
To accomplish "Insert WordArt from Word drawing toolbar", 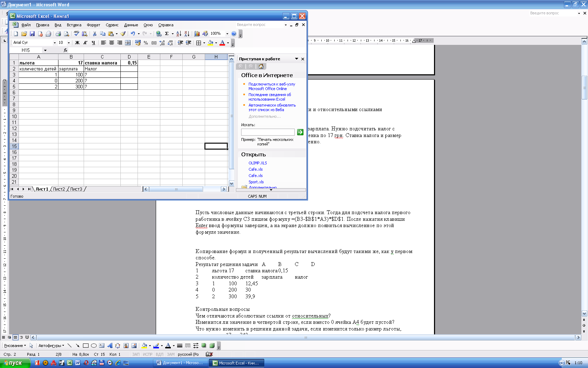I will tap(110, 346).
